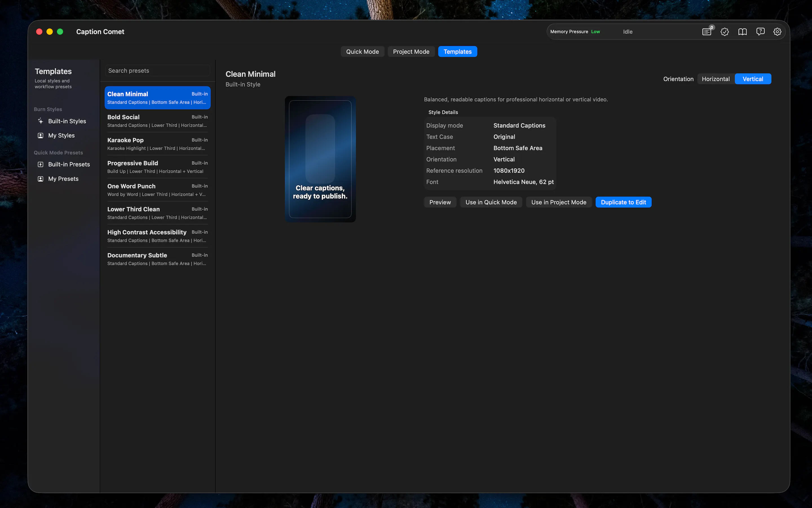Open My Styles in sidebar

coord(64,135)
